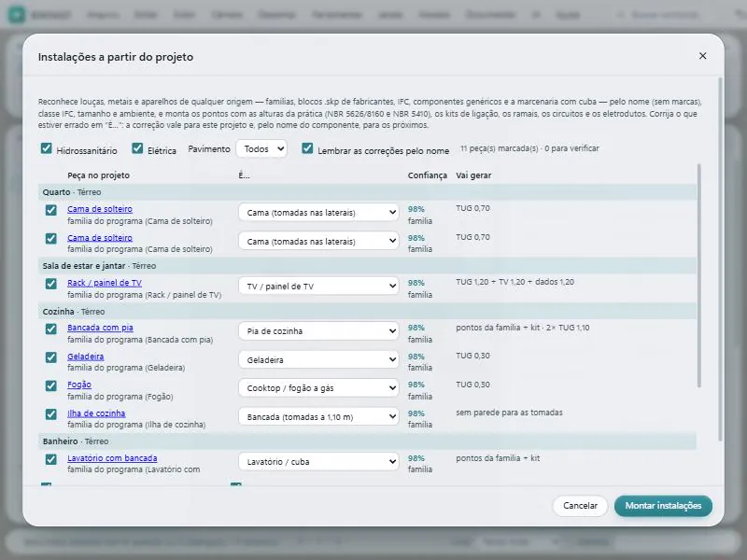Screen dimensions: 747x560
Task: Open the Lavatório / cuba dropdown
Action: tap(318, 461)
